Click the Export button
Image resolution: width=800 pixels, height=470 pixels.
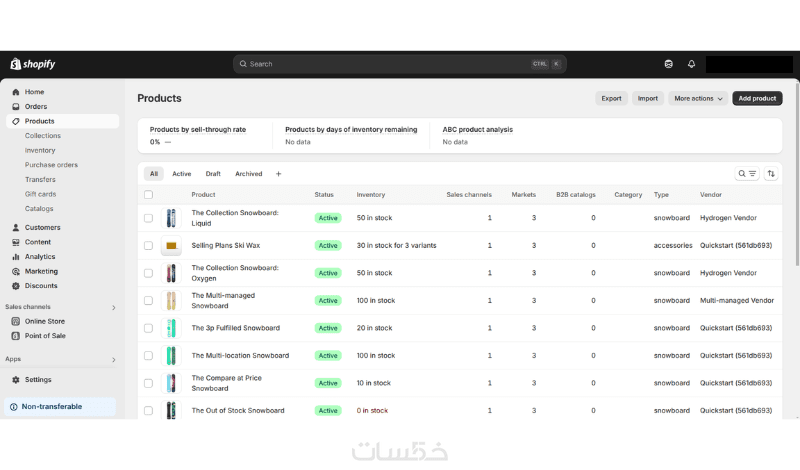[x=611, y=98]
